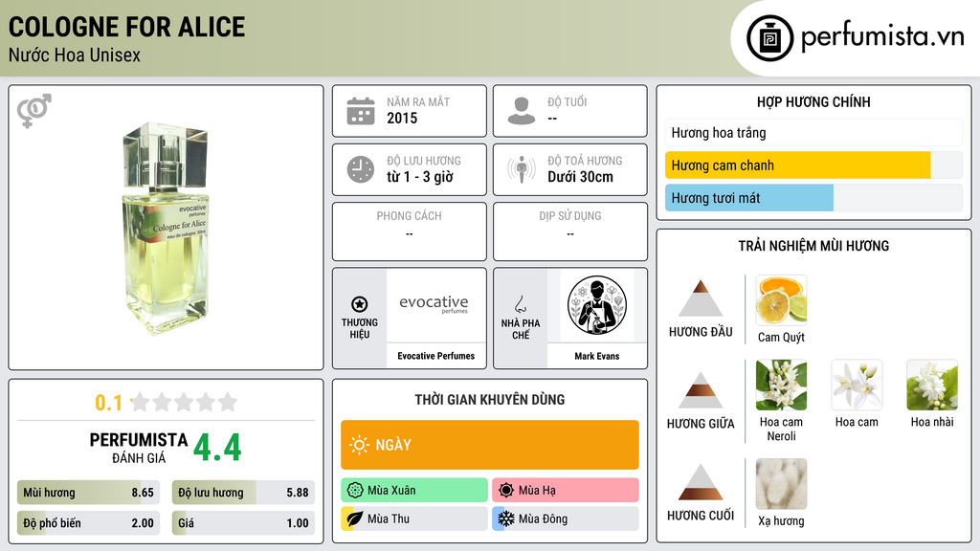Click the nose icon above Nhà pha chế
The height and width of the screenshot is (551, 980).
tap(520, 304)
